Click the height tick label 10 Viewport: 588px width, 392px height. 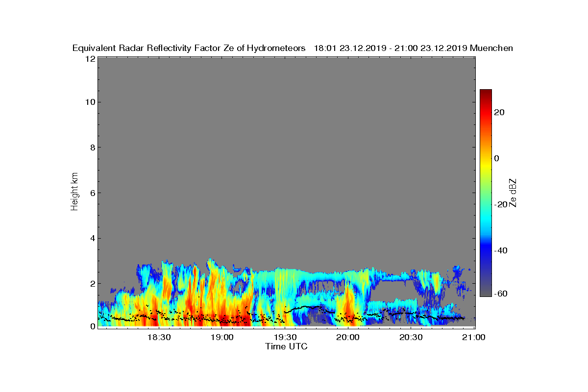pyautogui.click(x=90, y=102)
